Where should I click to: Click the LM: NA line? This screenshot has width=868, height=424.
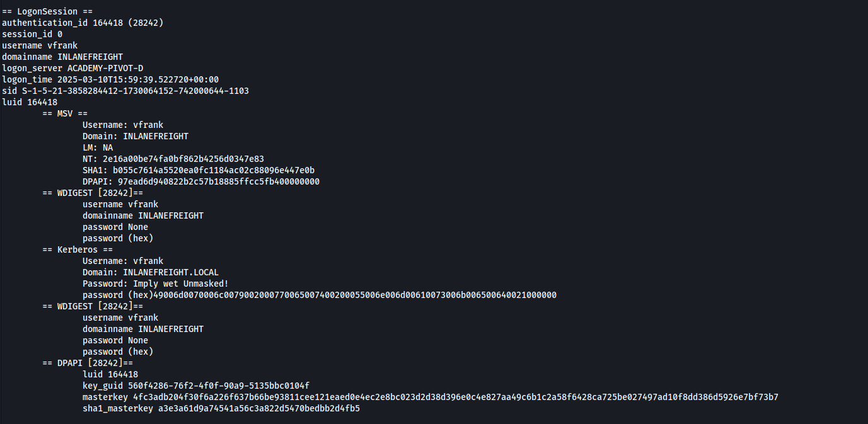coord(98,147)
